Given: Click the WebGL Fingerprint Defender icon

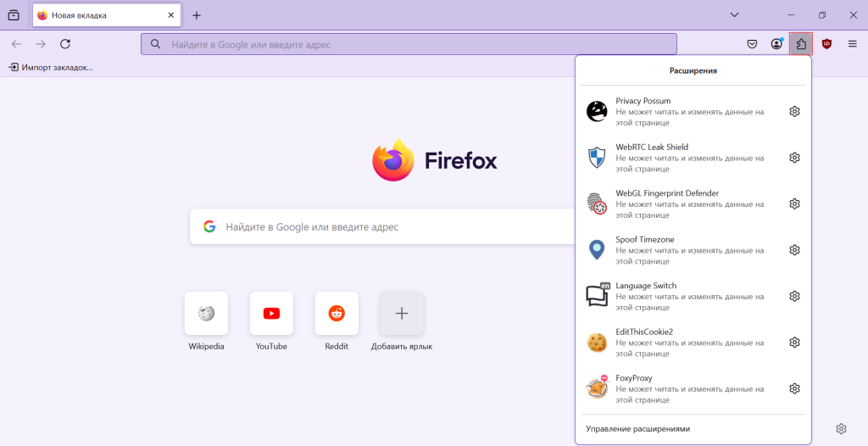Looking at the screenshot, I should coord(597,203).
